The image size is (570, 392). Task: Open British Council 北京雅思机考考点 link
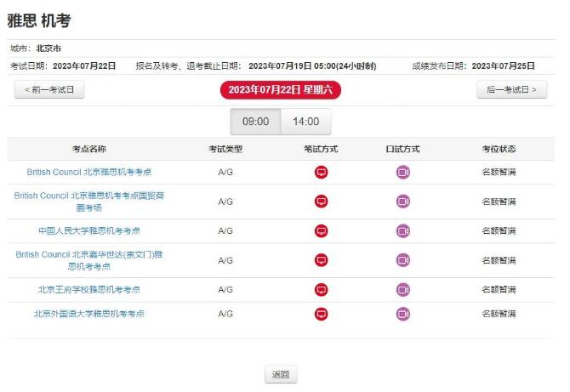[x=89, y=172]
